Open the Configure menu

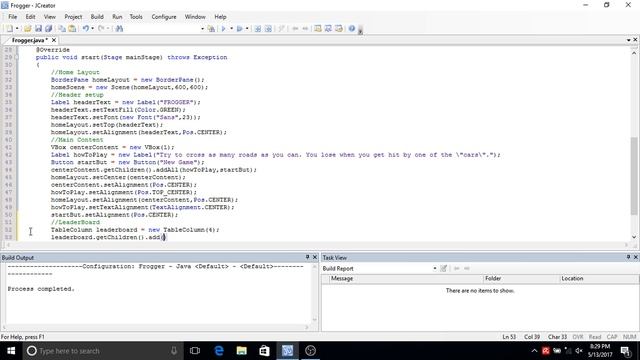(x=164, y=17)
